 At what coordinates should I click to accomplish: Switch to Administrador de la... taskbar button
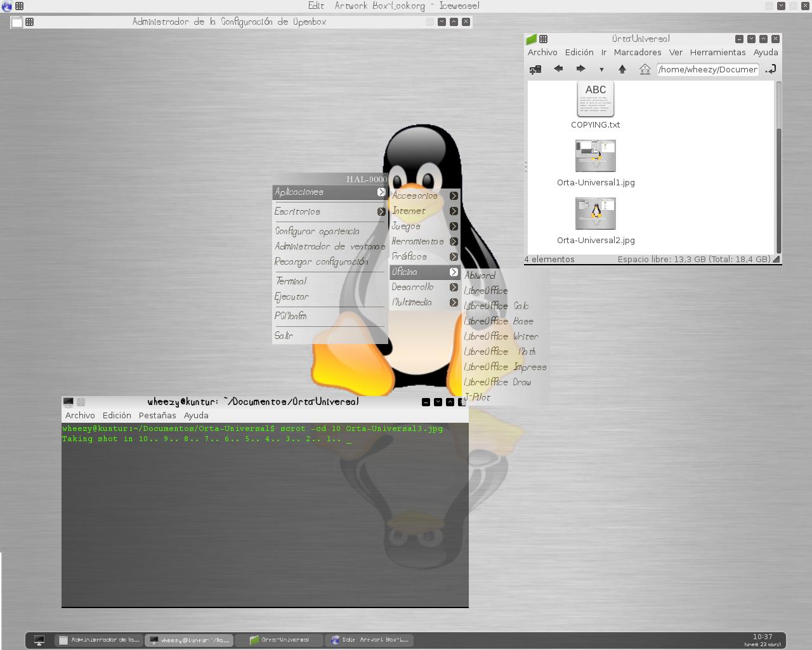99,640
